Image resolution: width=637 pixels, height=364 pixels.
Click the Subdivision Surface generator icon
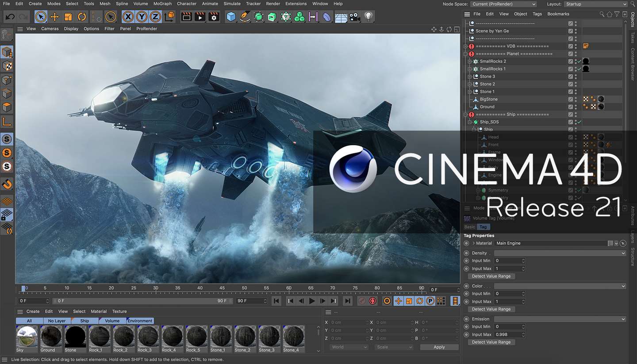(259, 17)
